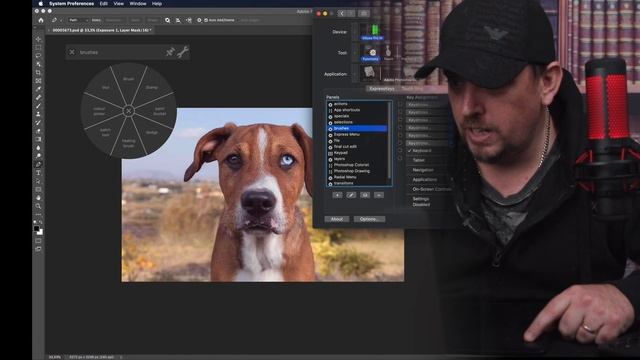Open the Window menu
The height and width of the screenshot is (360, 640).
click(x=138, y=4)
